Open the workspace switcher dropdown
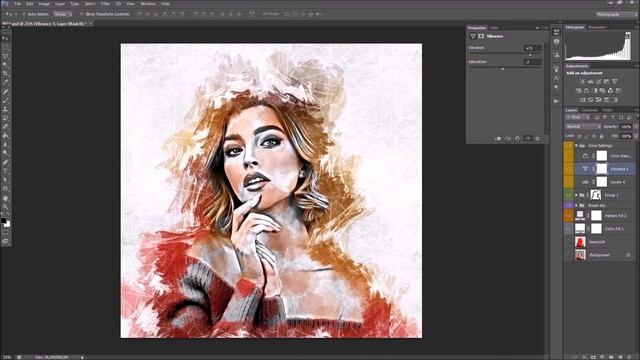This screenshot has width=640, height=360. 616,14
